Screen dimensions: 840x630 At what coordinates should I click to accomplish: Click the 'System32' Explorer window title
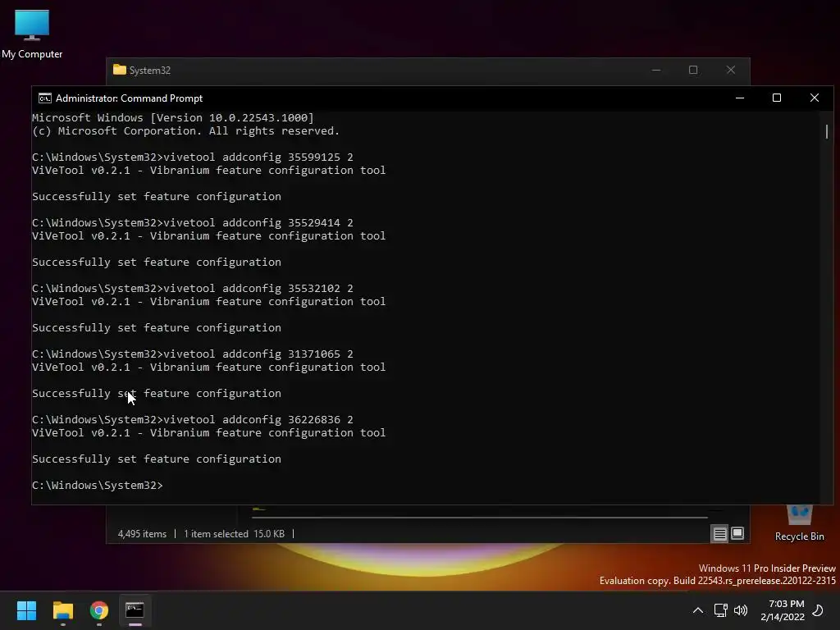149,71
